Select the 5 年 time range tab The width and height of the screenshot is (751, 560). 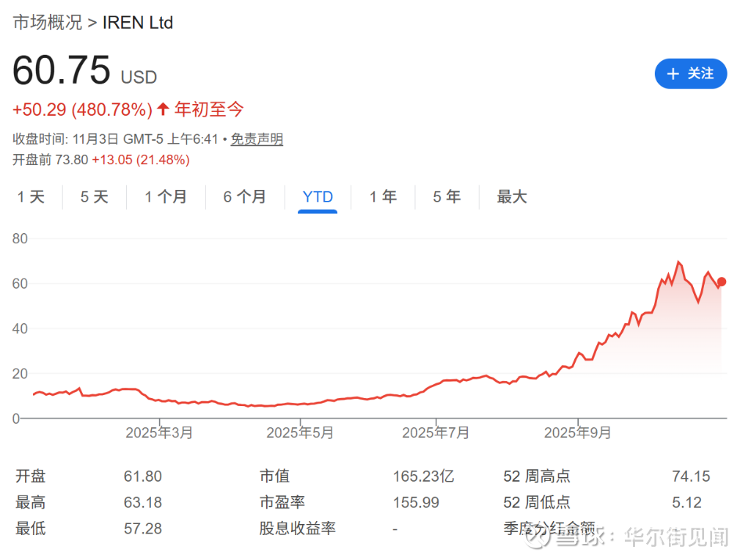click(x=447, y=196)
